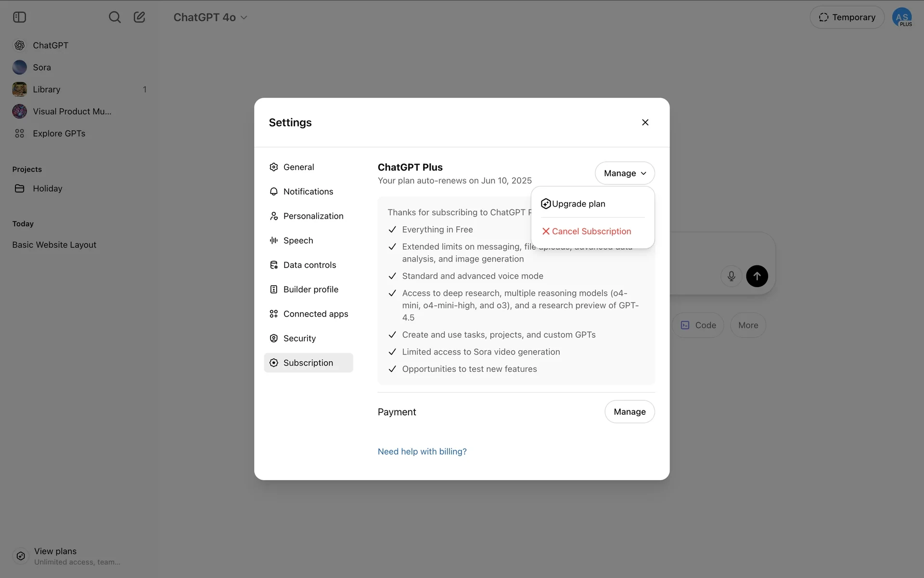Viewport: 924px width, 578px height.
Task: Start a new chat with compose icon
Action: (140, 17)
